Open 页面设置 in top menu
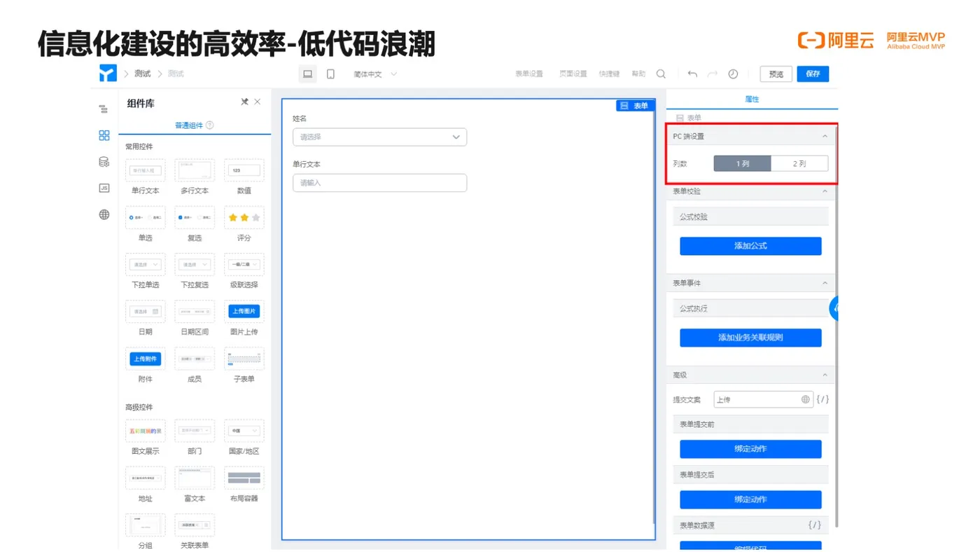 573,74
